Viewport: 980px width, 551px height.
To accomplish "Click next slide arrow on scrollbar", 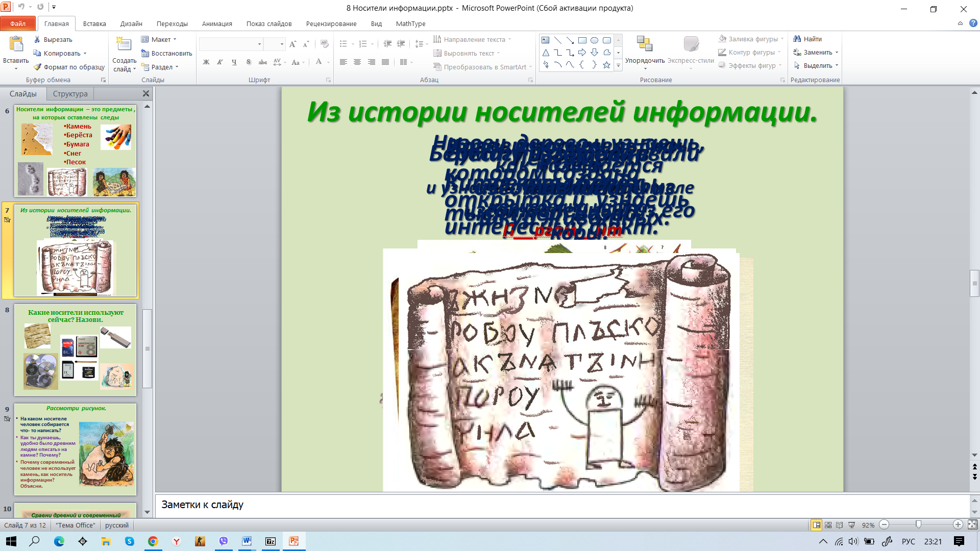I will pos(975,477).
